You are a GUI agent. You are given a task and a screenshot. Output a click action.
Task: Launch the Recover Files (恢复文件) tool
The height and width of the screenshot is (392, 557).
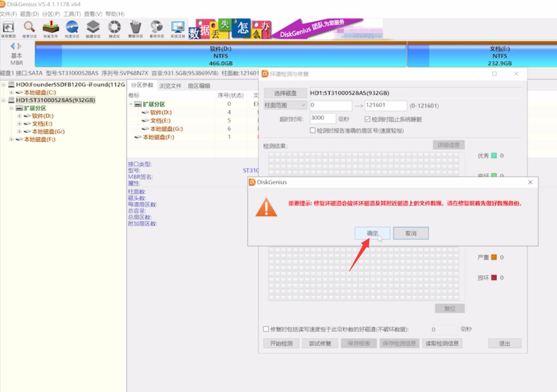click(x=51, y=29)
